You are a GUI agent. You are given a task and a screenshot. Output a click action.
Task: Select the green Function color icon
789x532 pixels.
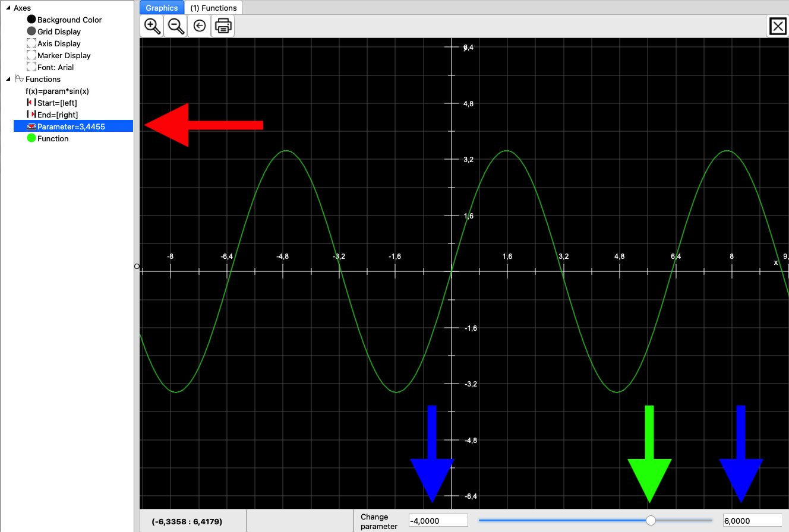(x=31, y=138)
